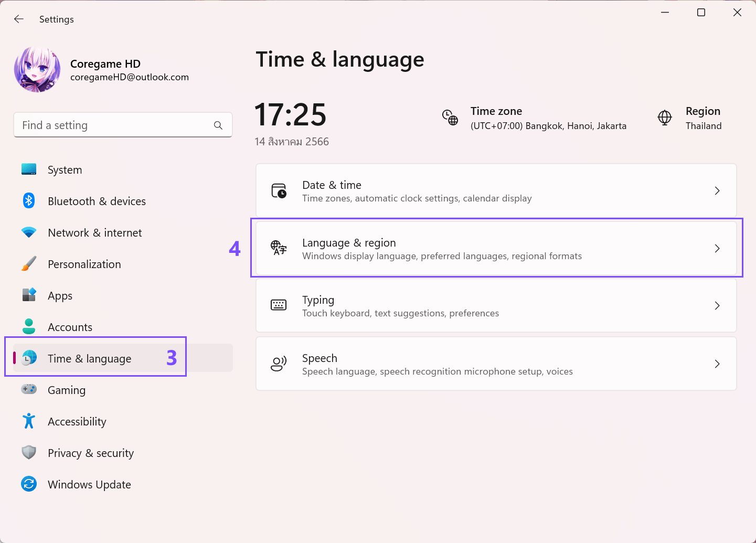Click 'Windows display language, preferred languages' description
Viewport: 756px width, 543px height.
(442, 256)
